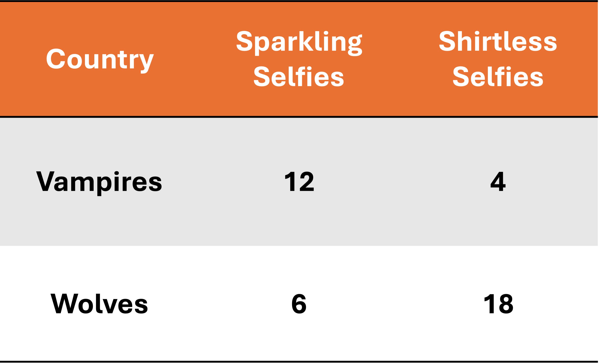Select the value 6 in the Wolves row
This screenshot has width=600, height=364.
(x=299, y=304)
